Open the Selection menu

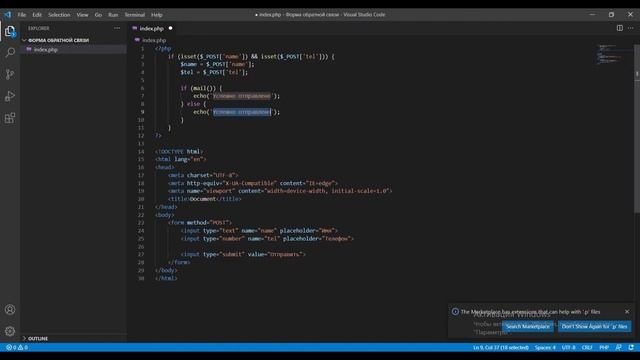[59, 15]
